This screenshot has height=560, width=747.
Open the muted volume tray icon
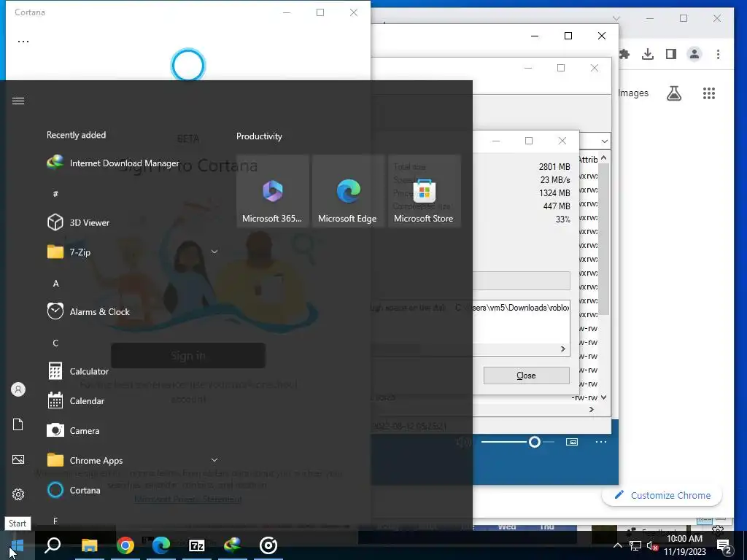click(x=653, y=545)
